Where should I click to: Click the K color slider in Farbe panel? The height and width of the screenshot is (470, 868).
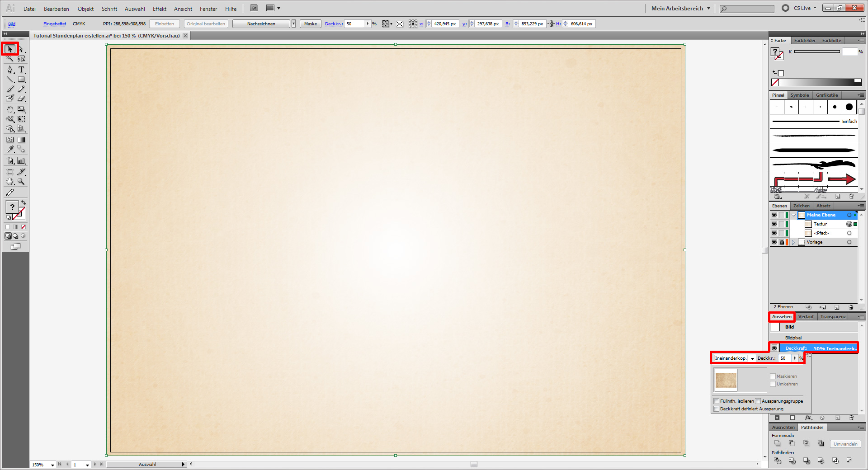coord(816,52)
